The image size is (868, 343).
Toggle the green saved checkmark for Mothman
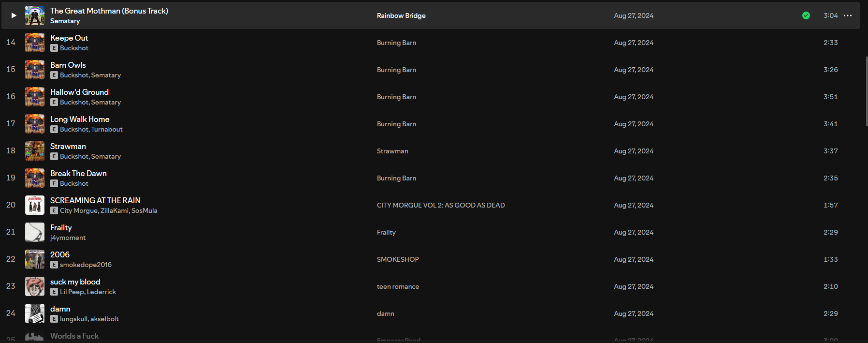point(806,15)
